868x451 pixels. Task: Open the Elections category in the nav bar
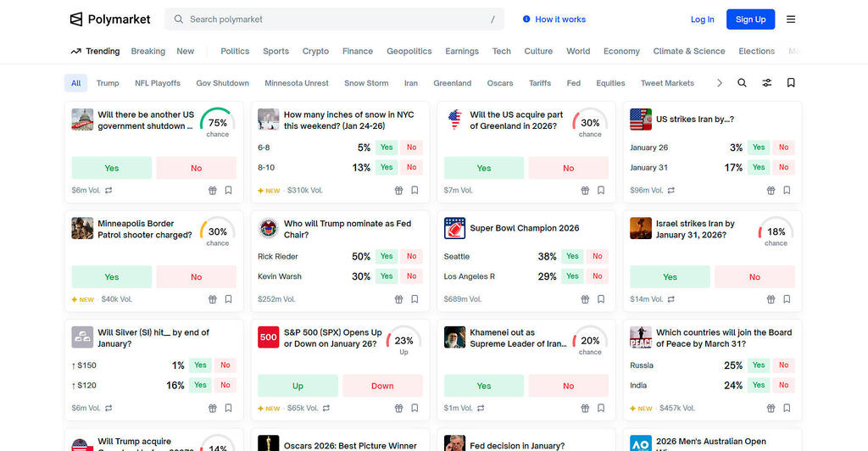pyautogui.click(x=756, y=51)
